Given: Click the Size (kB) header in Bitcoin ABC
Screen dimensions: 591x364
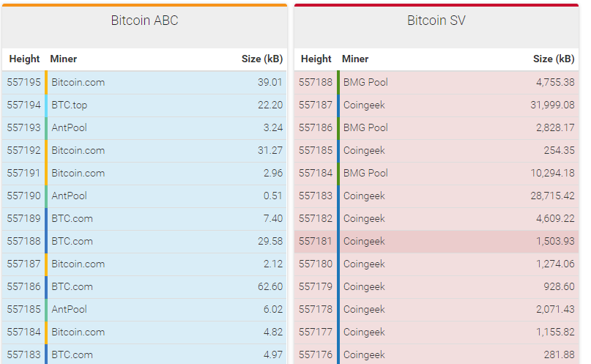Looking at the screenshot, I should (262, 59).
